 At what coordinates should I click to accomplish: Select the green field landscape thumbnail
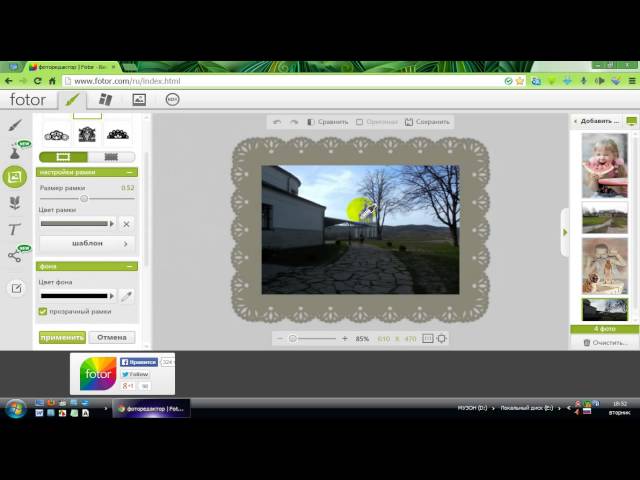(604, 218)
